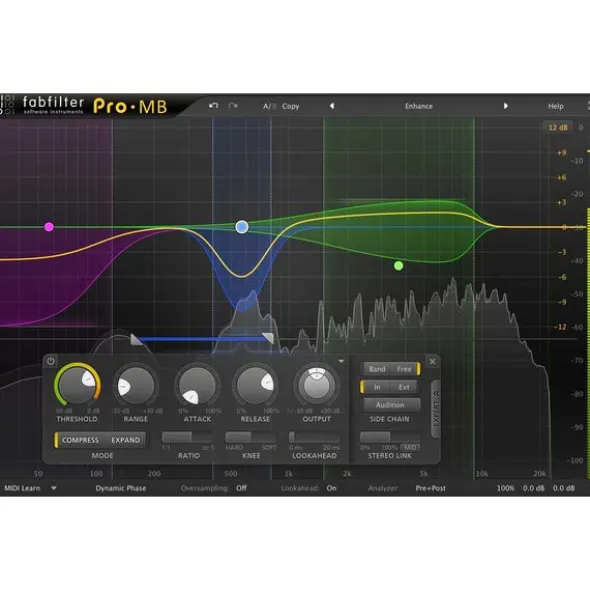This screenshot has height=591, width=590.
Task: Open the Dynamic Phase processing mode menu
Action: click(x=121, y=488)
